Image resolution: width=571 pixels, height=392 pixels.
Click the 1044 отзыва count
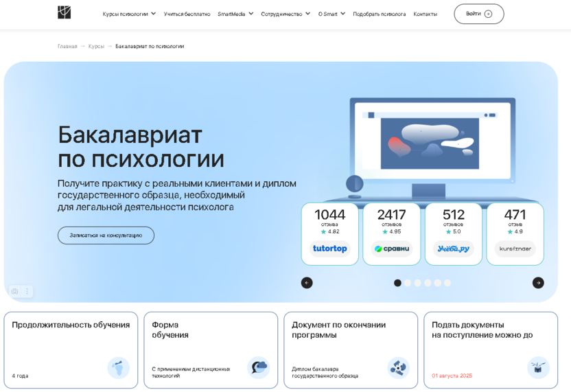coord(330,217)
